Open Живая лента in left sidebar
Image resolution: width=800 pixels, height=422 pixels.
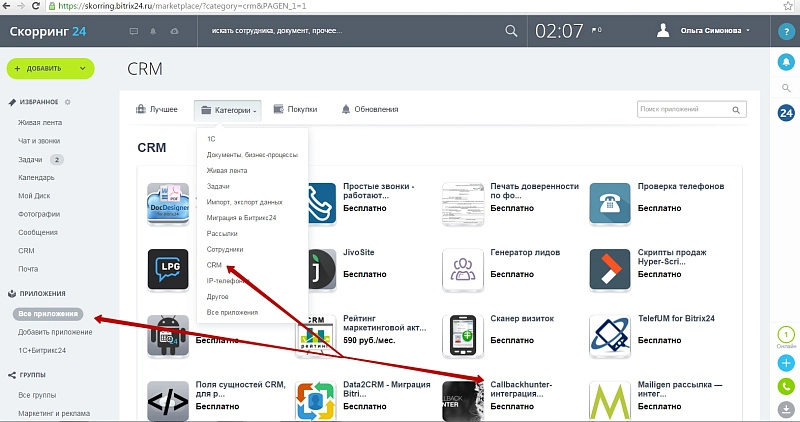[x=40, y=123]
